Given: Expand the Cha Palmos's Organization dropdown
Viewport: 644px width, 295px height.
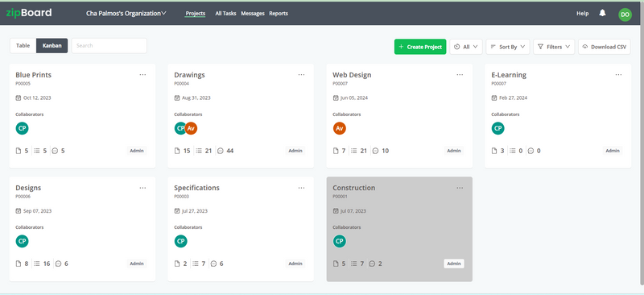Looking at the screenshot, I should tap(126, 13).
